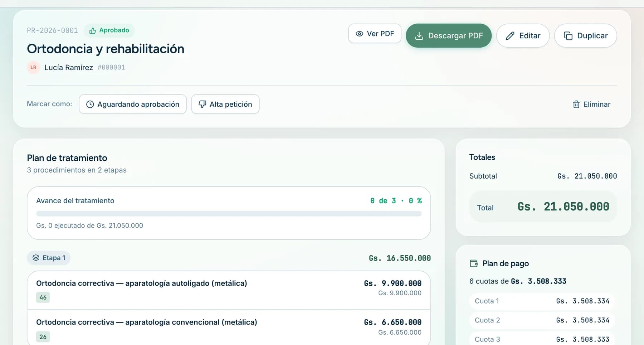The height and width of the screenshot is (345, 644).
Task: Click the layers icon in Etapa 1 chip
Action: click(36, 258)
